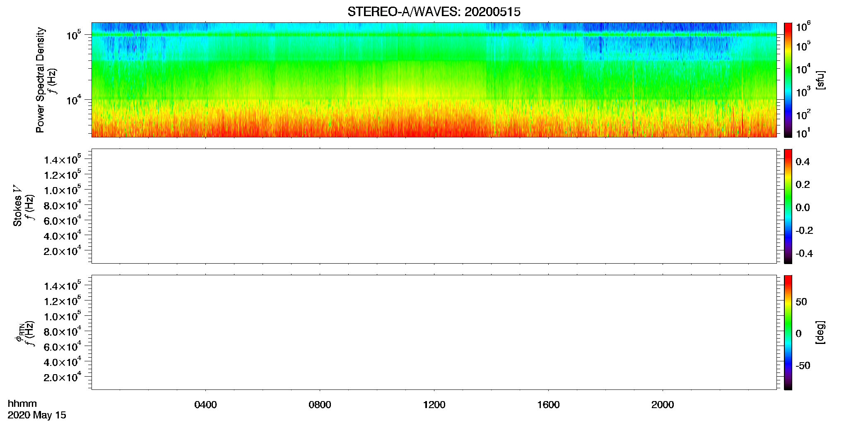This screenshot has width=868, height=447.
Task: Click the [sfu] colorbar unit label
Action: [820, 80]
